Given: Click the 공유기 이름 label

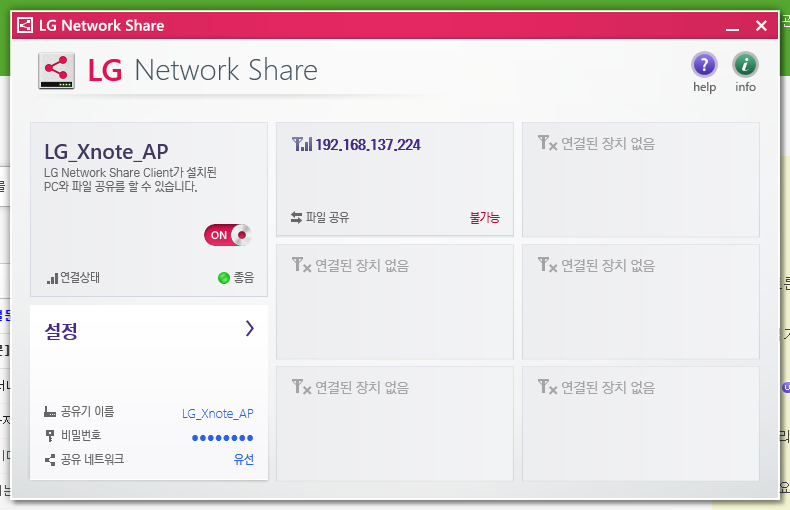Looking at the screenshot, I should click(88, 412).
